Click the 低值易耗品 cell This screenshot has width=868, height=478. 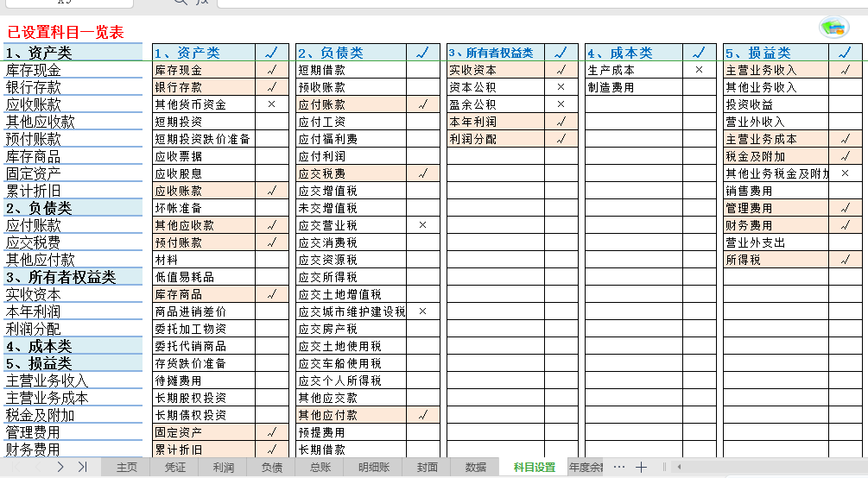click(204, 277)
